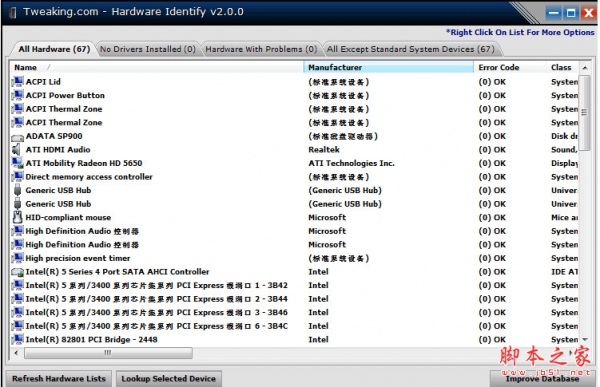Select the ATI Mobility Radeon HD 5650 row
The image size is (600, 387).
(294, 163)
